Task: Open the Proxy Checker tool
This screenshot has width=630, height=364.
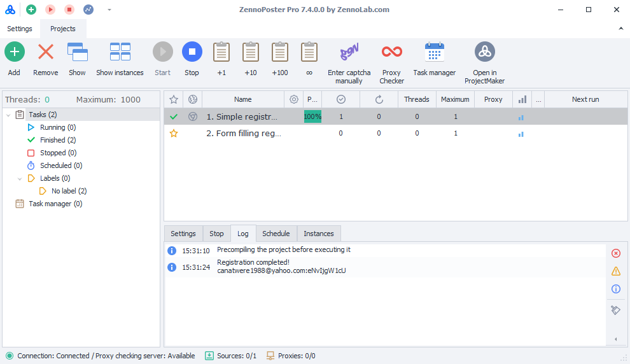Action: click(391, 52)
